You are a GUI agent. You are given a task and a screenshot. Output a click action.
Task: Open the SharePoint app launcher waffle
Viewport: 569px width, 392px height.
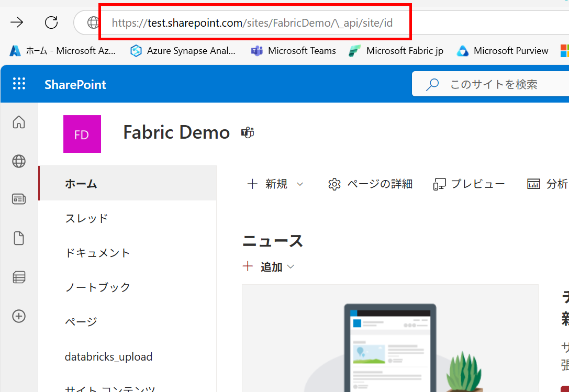tap(19, 84)
